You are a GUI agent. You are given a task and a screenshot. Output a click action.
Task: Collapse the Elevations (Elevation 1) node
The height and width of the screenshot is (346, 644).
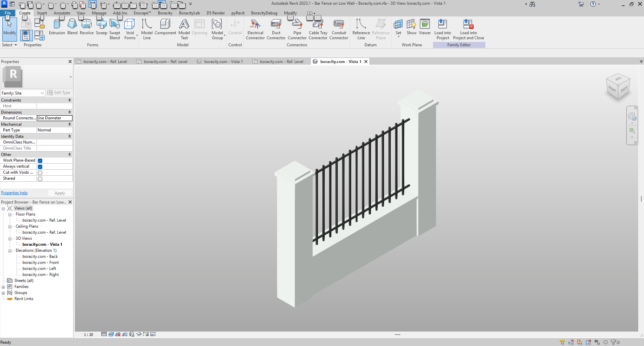coord(10,251)
